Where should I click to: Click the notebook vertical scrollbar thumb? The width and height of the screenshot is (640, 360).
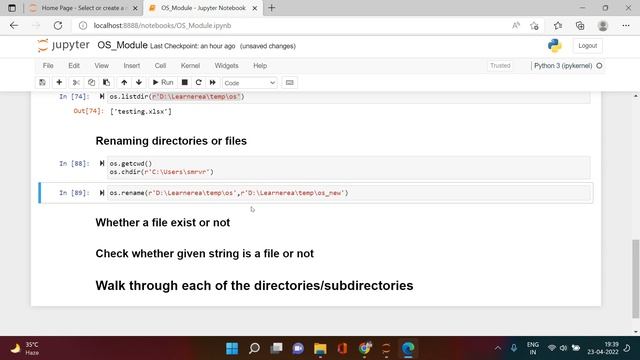coord(636,279)
